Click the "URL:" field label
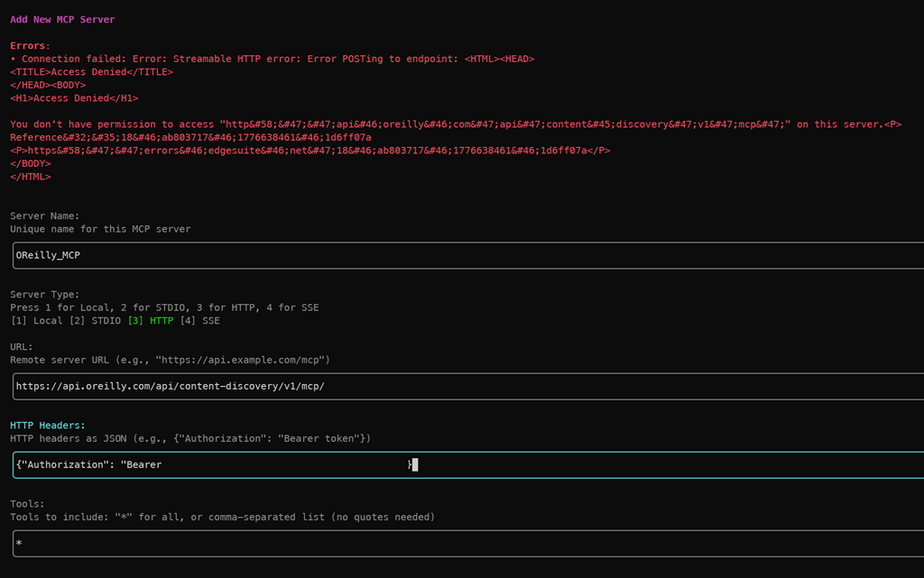Screen dimensions: 924x578 (22, 346)
